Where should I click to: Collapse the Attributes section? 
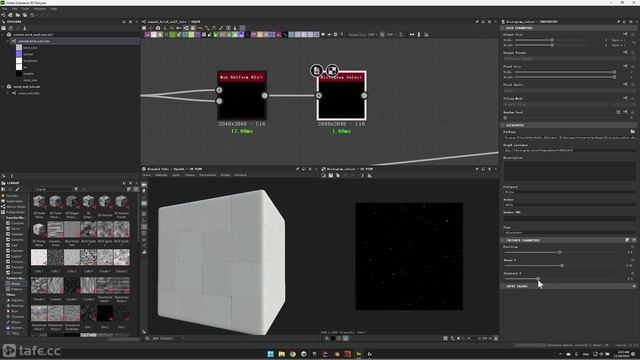coord(503,125)
